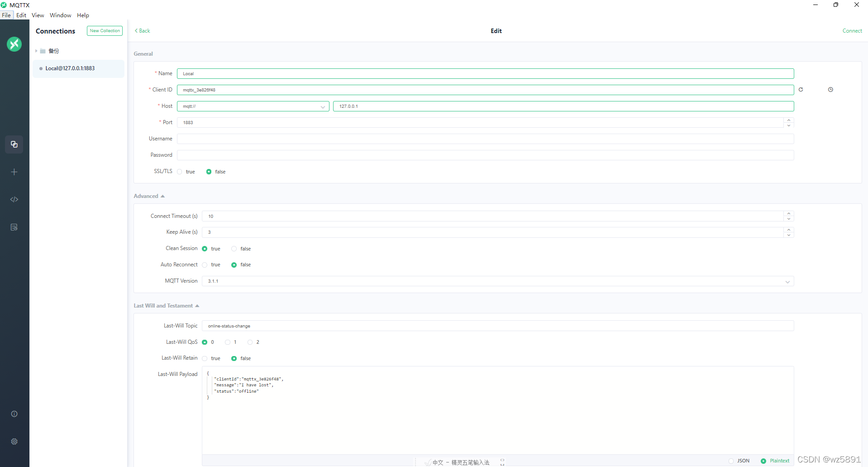Click the Connect button
Image resolution: width=868 pixels, height=467 pixels.
coord(852,31)
